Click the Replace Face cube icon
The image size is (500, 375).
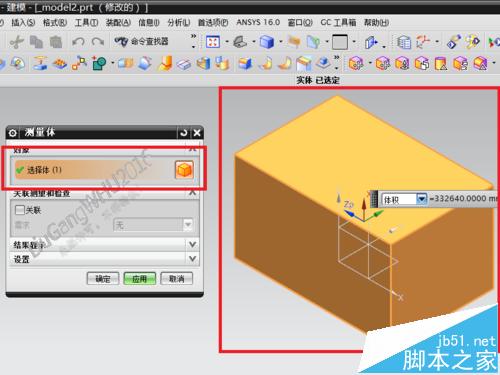point(422,63)
